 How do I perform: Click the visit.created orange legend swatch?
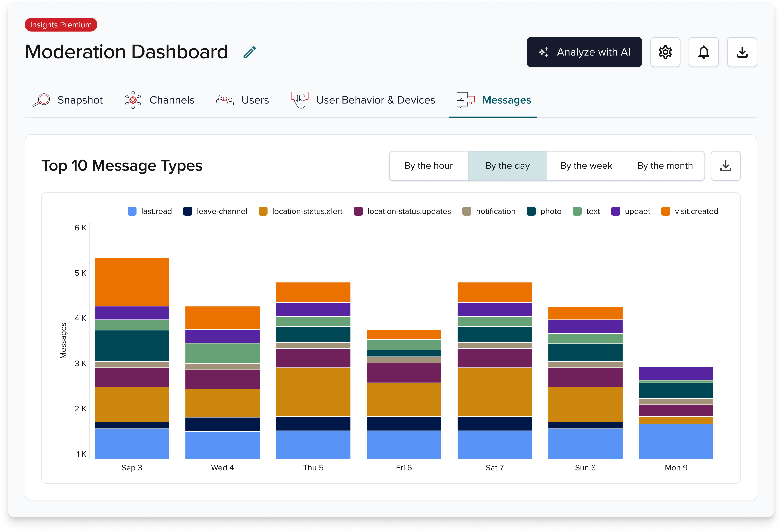coord(665,211)
